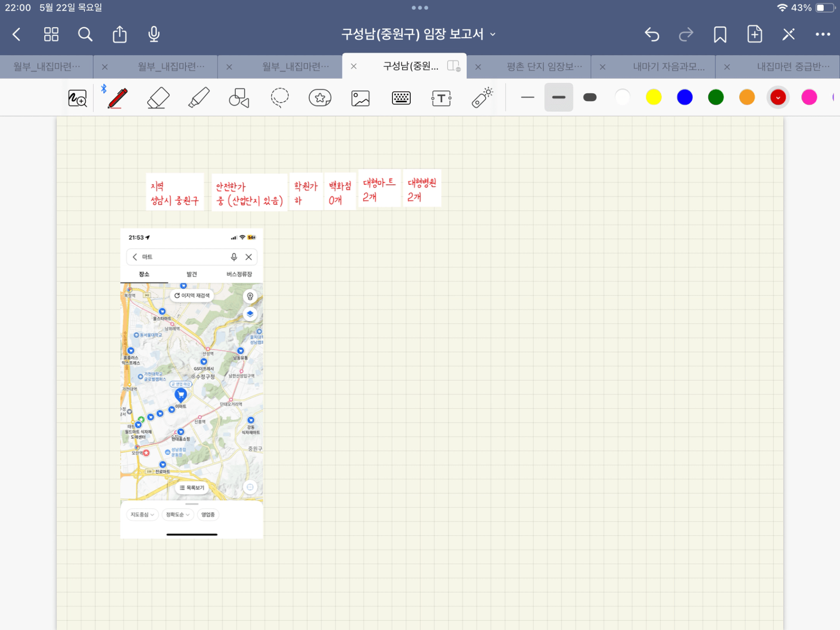Screen dimensions: 840x630
Task: Tap the 지역 성남시 중원구 note
Action: point(174,193)
